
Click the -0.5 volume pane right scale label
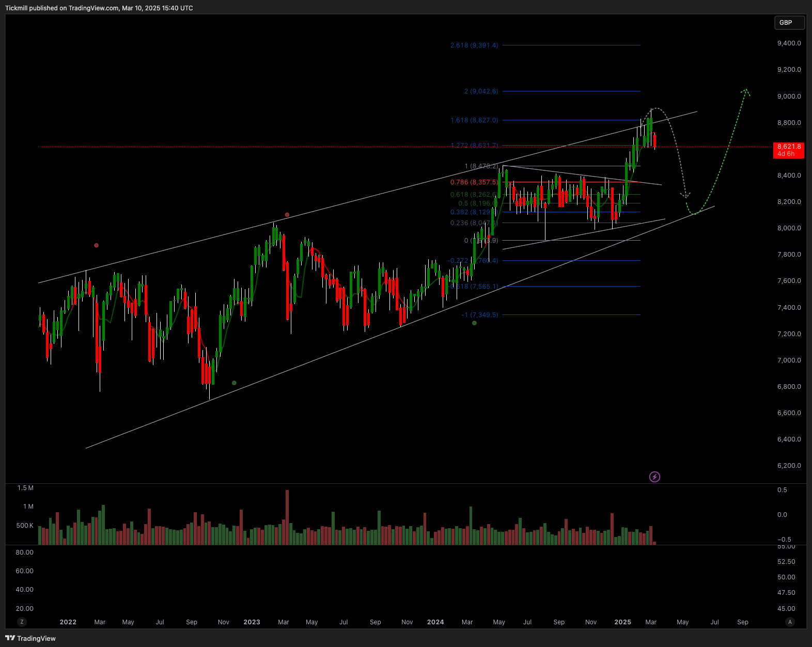coord(784,540)
